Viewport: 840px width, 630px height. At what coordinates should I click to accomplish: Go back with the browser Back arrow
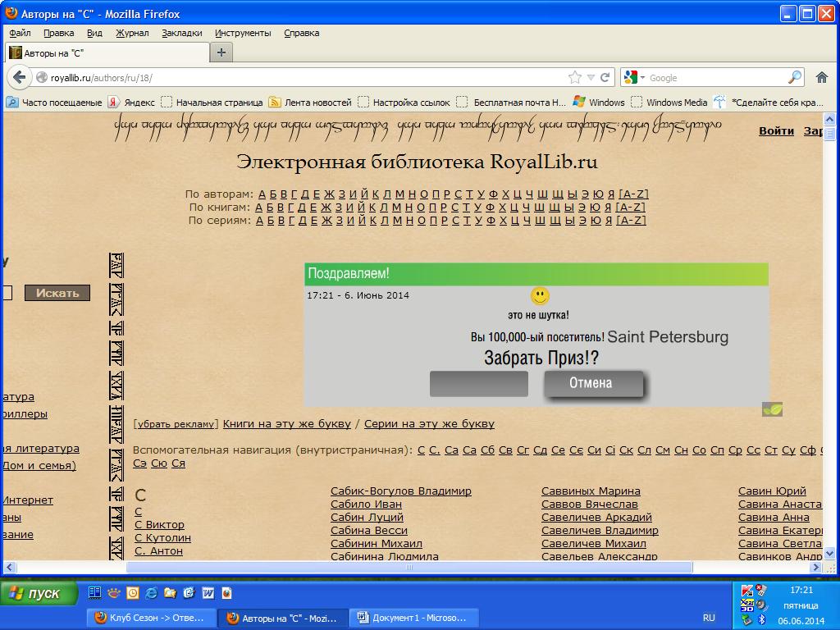click(20, 78)
